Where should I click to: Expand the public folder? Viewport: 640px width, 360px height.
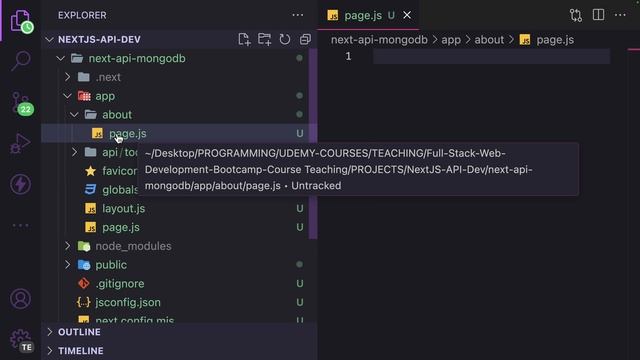(67, 265)
